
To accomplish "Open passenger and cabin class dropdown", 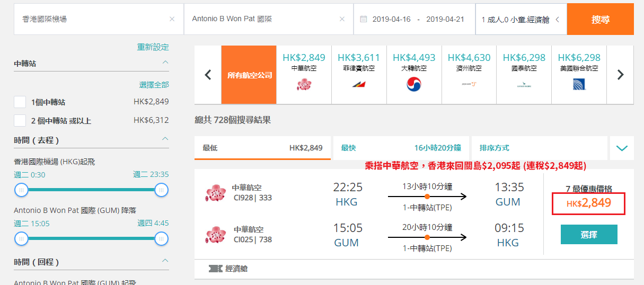I will 521,19.
